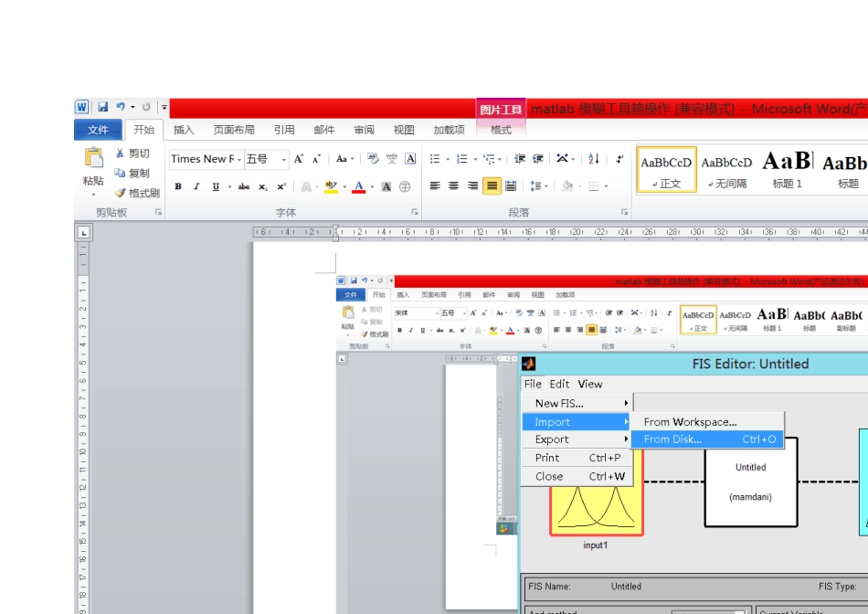Toggle Bold formatting
The width and height of the screenshot is (868, 614).
(178, 186)
